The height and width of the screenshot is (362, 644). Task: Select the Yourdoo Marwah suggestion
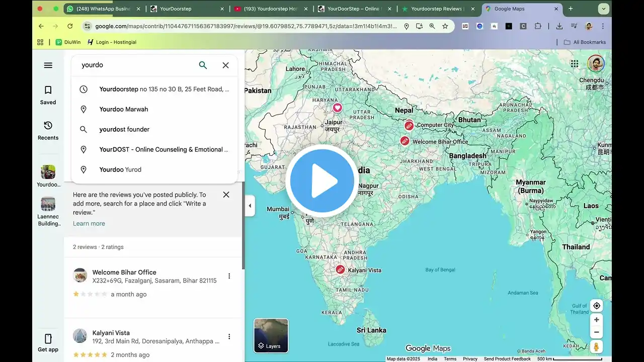(124, 109)
